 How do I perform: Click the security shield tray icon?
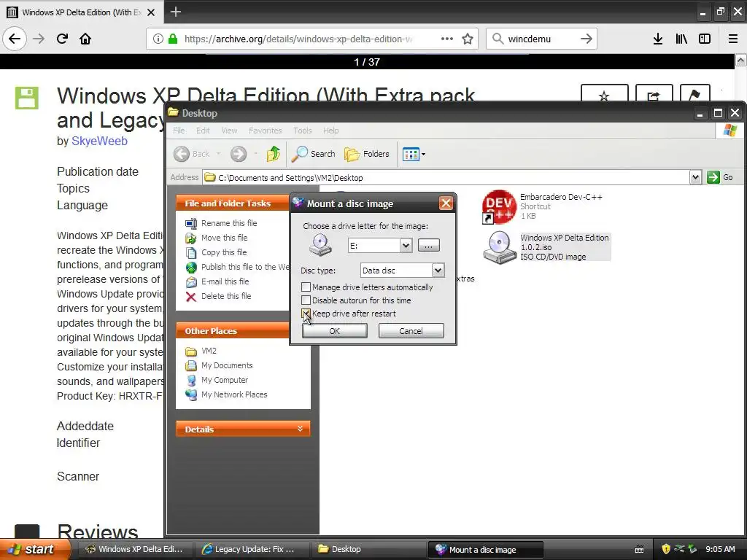[x=665, y=549]
